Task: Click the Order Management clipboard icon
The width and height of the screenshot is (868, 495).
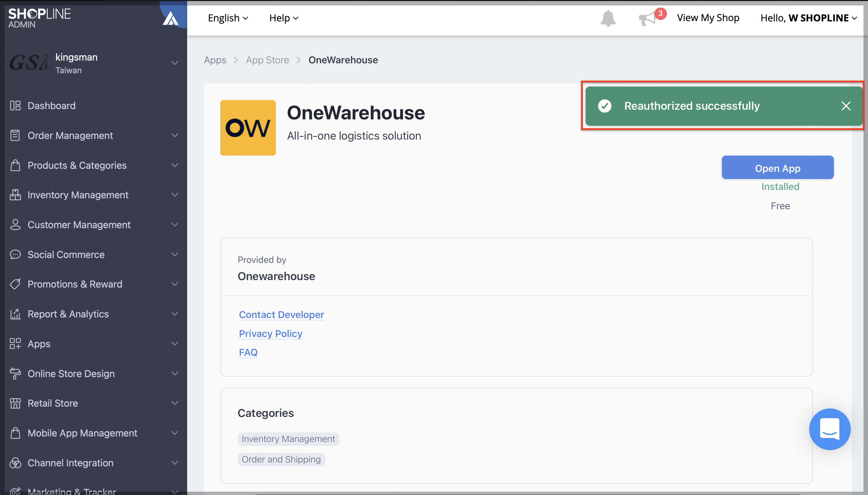Action: pos(15,135)
